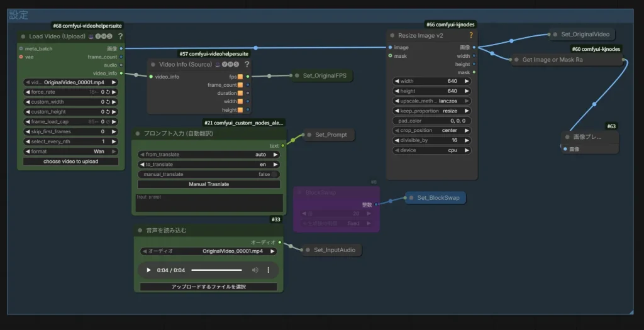Screen dimensions: 644x330
Task: Click into the Input prompt text area
Action: point(209,202)
